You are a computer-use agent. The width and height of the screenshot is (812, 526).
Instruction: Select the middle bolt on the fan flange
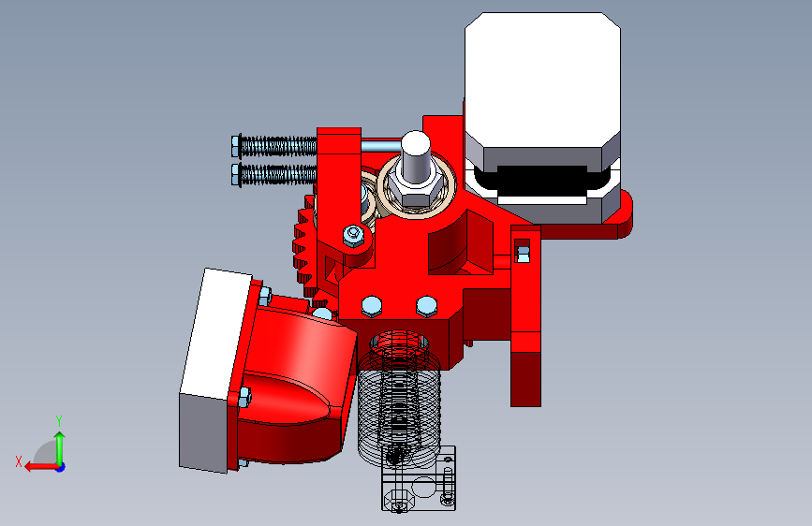pyautogui.click(x=244, y=398)
